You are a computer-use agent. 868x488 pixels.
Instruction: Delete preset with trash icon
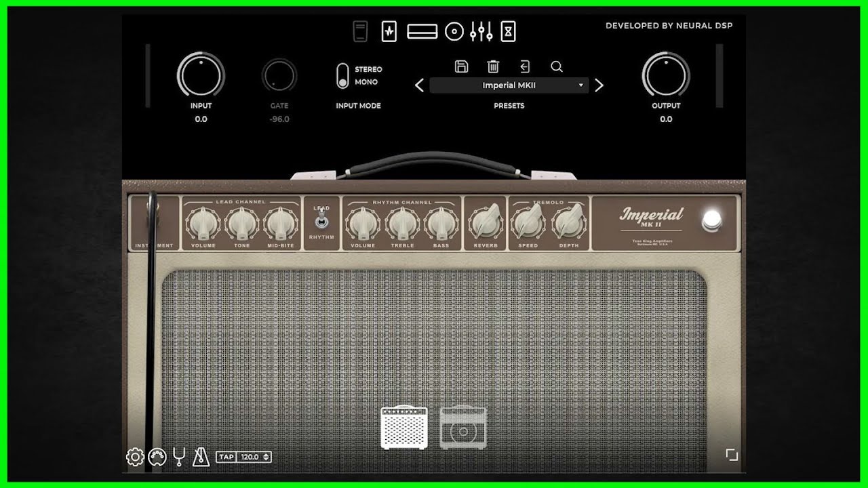click(x=493, y=66)
